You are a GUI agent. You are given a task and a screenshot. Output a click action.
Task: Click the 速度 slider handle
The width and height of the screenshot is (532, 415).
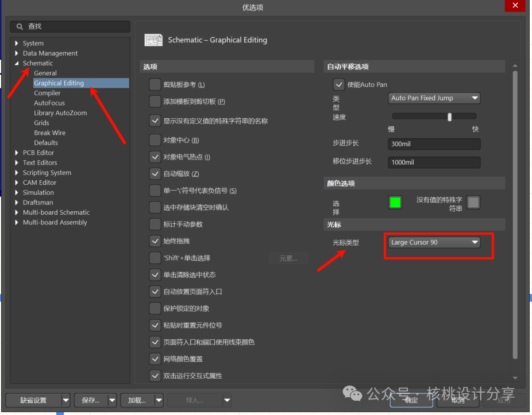point(449,117)
